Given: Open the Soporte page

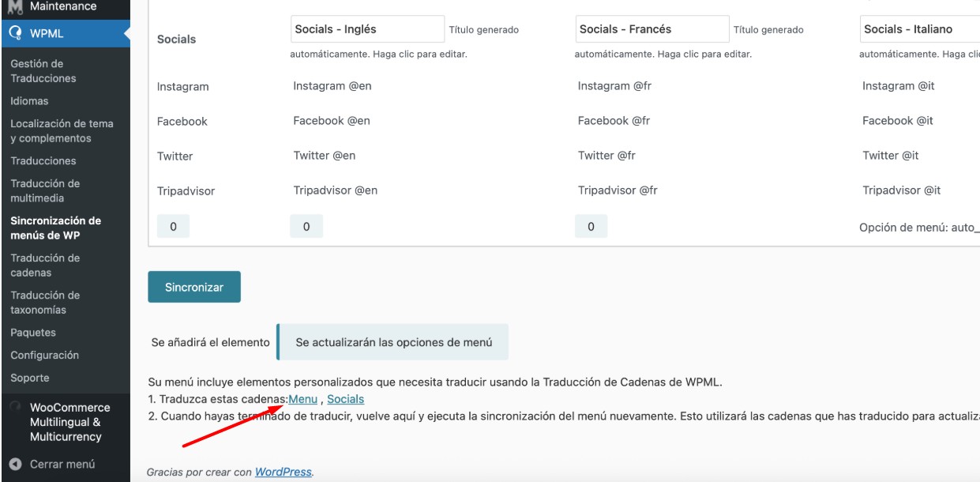Looking at the screenshot, I should coord(30,378).
